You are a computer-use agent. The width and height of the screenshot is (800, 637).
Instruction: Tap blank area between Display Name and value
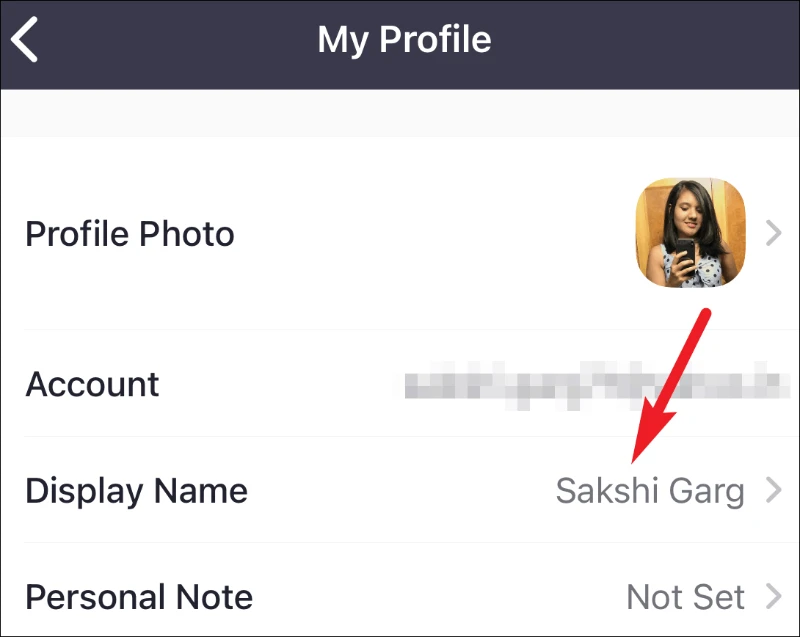pos(402,491)
